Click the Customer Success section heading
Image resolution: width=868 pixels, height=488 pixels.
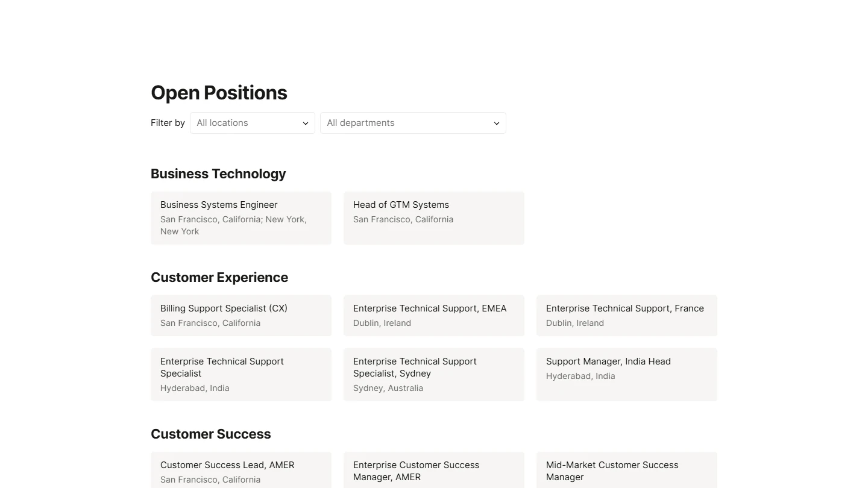point(211,434)
